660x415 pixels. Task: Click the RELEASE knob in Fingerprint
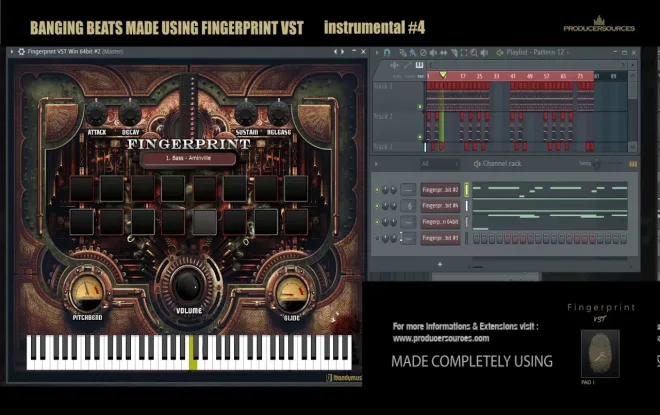click(278, 113)
